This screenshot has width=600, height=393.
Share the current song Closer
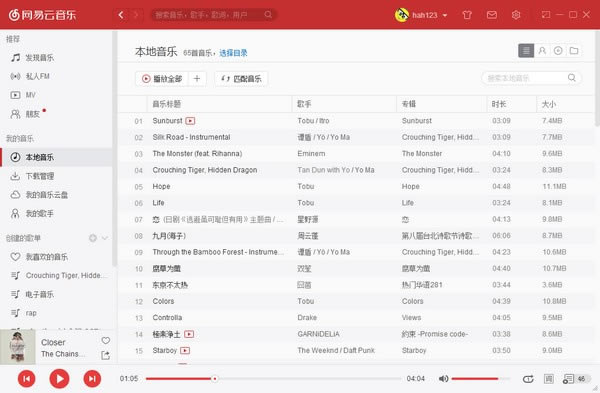pyautogui.click(x=105, y=355)
